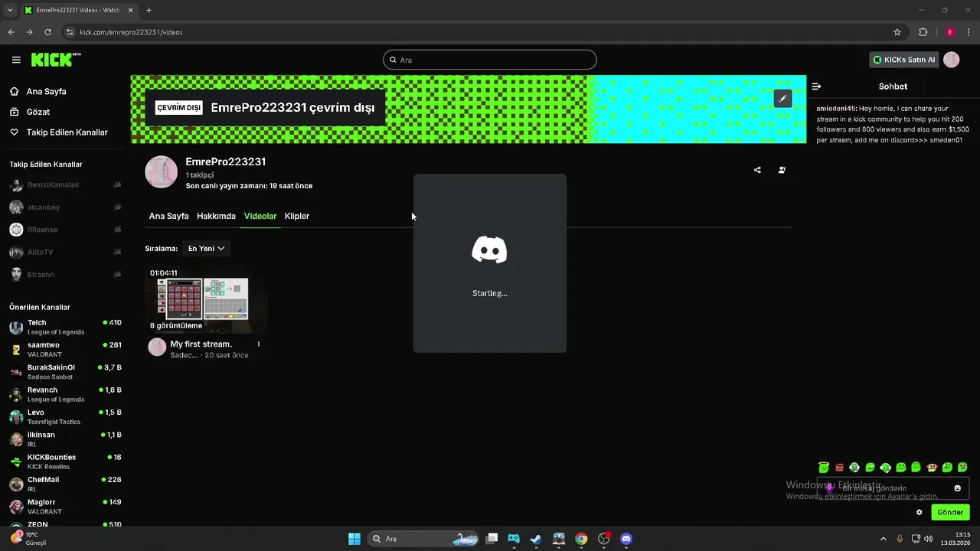Image resolution: width=980 pixels, height=551 pixels.
Task: Open the Windows Start menu
Action: (x=354, y=539)
